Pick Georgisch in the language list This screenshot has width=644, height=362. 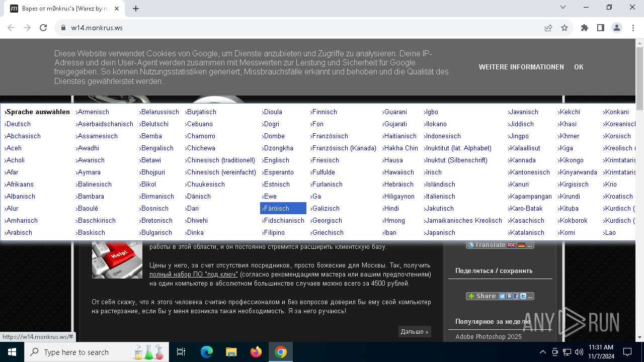coord(326,220)
